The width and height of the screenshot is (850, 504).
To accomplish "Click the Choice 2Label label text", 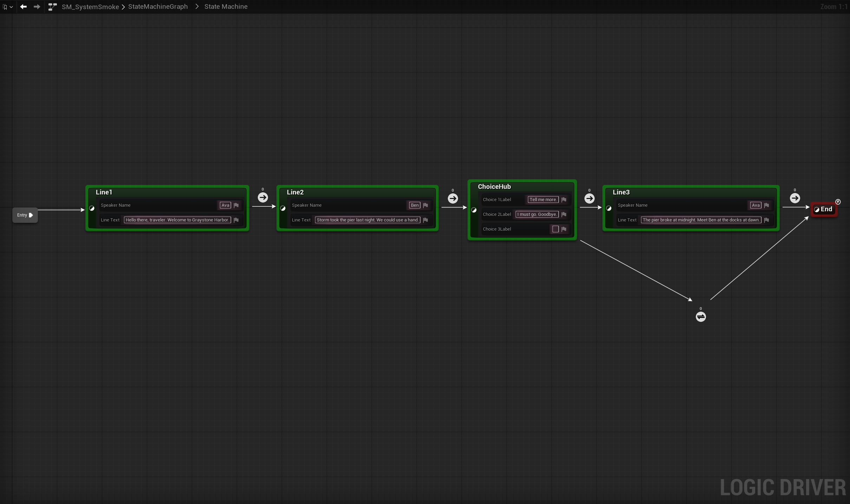I will click(x=497, y=214).
